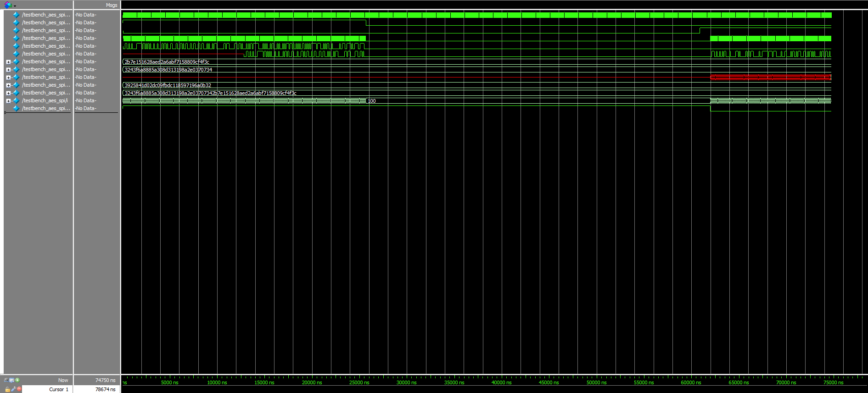The image size is (868, 393).
Task: Click the diamond icon of /testbench_aes_spi/i
Action: pos(16,101)
